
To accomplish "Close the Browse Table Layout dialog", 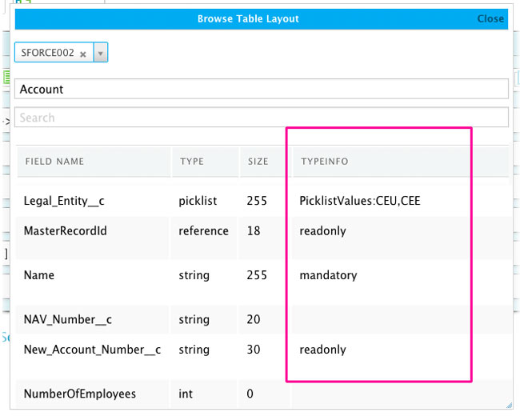I will pos(490,19).
